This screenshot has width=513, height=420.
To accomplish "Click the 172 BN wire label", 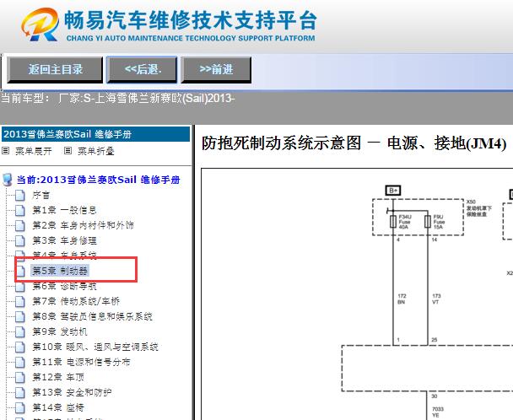I will pyautogui.click(x=402, y=299).
